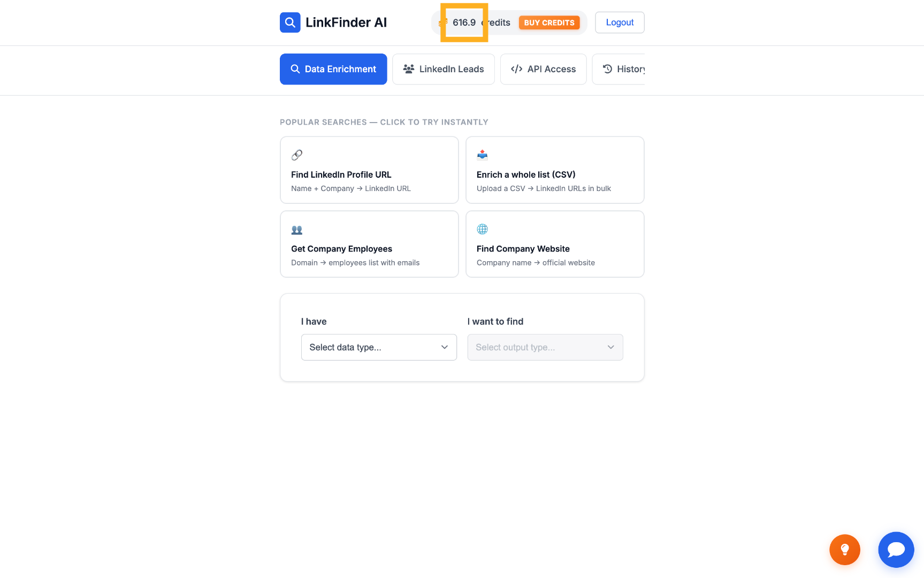The image size is (924, 578).
Task: Open the 'Select output type...' dropdown
Action: click(x=545, y=347)
